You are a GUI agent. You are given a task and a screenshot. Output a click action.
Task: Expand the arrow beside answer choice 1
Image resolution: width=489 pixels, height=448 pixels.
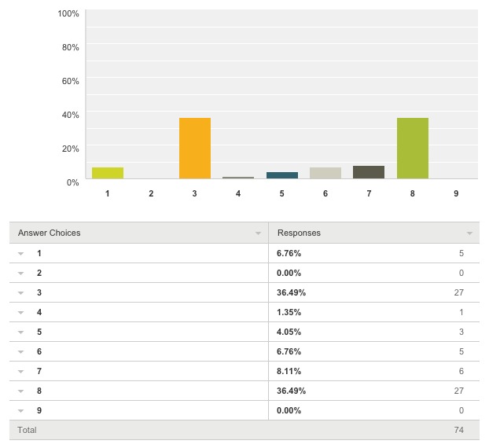point(21,254)
